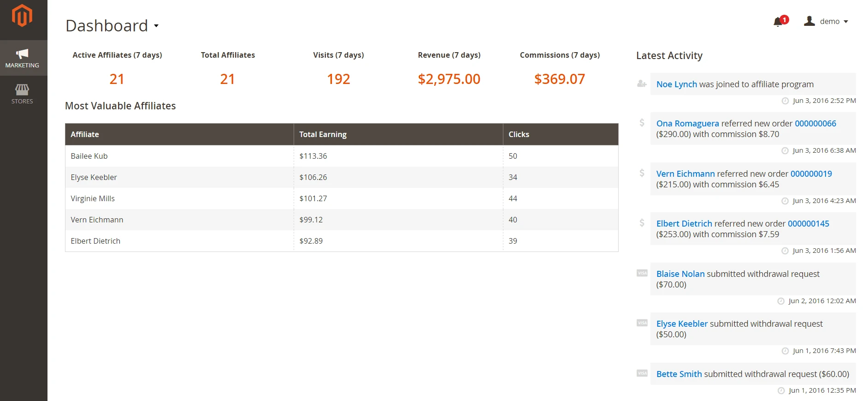This screenshot has width=868, height=401.
Task: Click the Visa icon beside Blaise Nolan's withdrawal
Action: coord(641,273)
